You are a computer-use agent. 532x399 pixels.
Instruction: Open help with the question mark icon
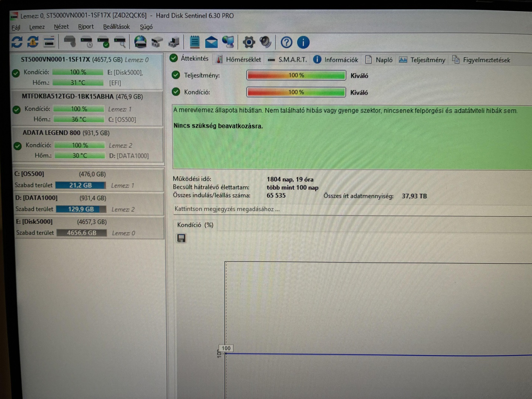(286, 42)
